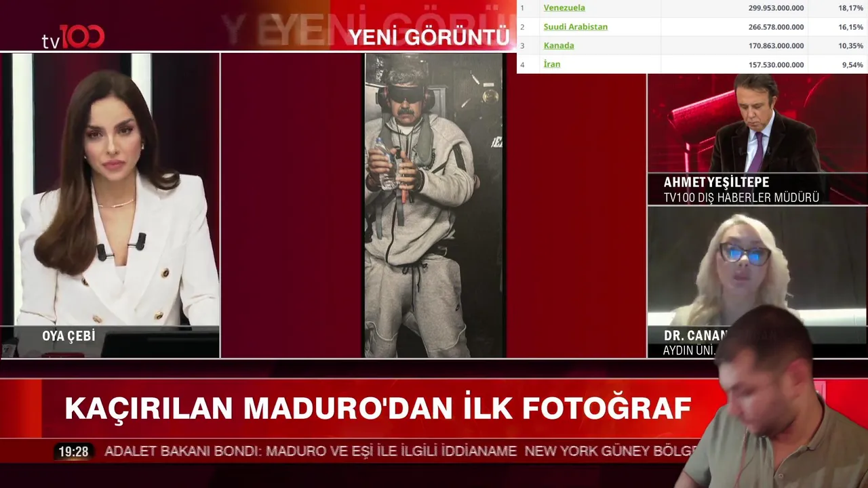The height and width of the screenshot is (488, 868).
Task: Select the value 299.953.000.000 in Venezuela row
Action: (x=776, y=8)
